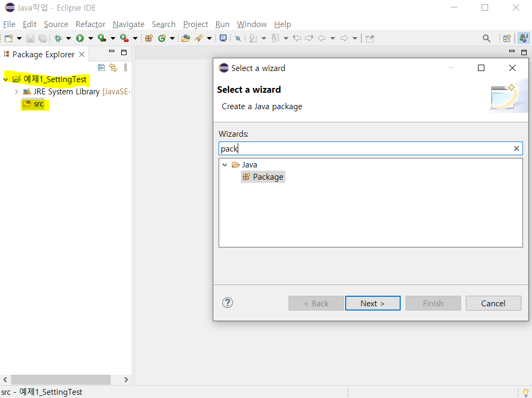
Task: Expand the JRE System Library node
Action: click(x=16, y=92)
